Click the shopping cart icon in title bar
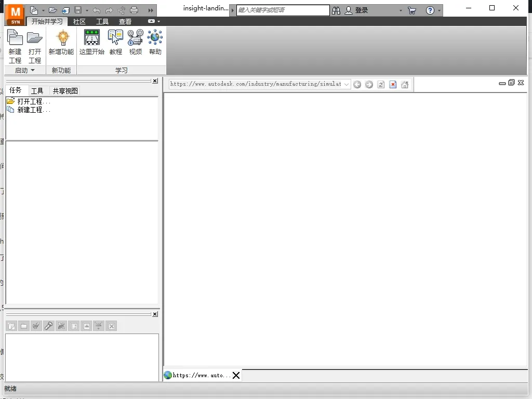This screenshot has width=532, height=399. pyautogui.click(x=412, y=10)
